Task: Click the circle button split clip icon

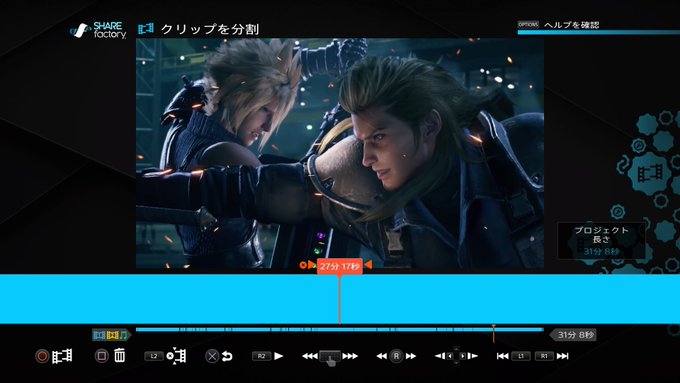Action: 42,356
